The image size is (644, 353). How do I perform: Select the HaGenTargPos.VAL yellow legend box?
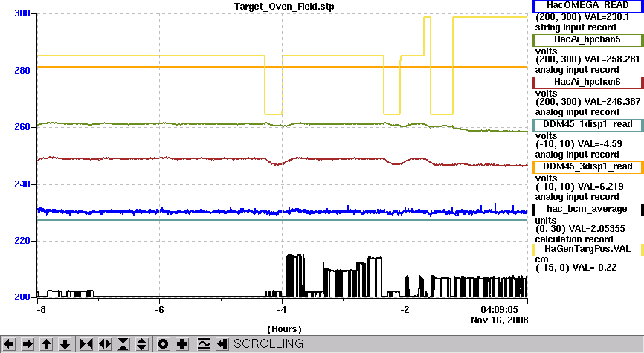point(587,249)
